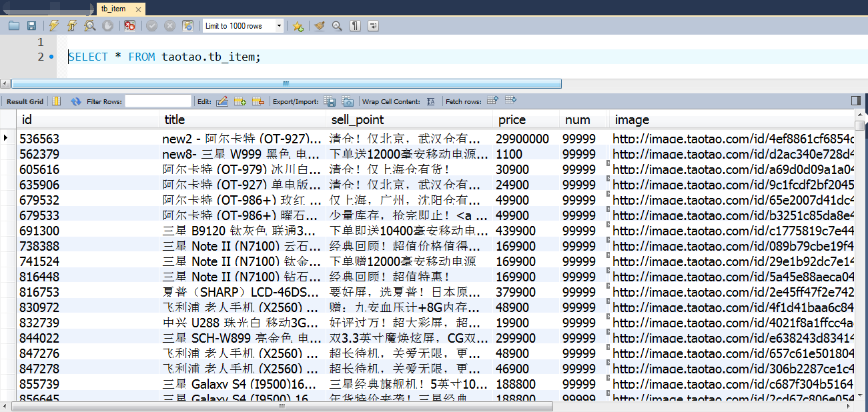
Task: Toggle auto-commit mode icon
Action: pyautogui.click(x=188, y=26)
